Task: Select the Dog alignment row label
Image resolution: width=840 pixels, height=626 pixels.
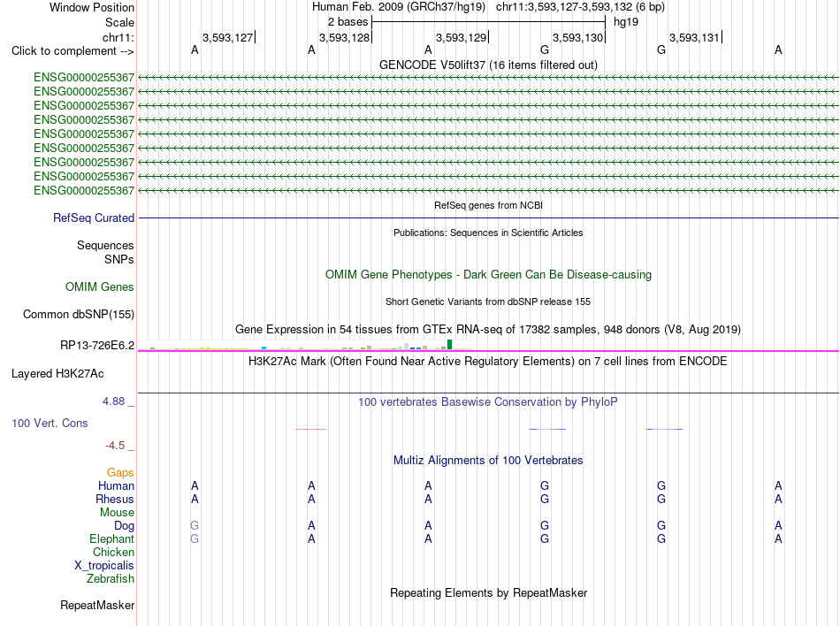Action: point(124,526)
